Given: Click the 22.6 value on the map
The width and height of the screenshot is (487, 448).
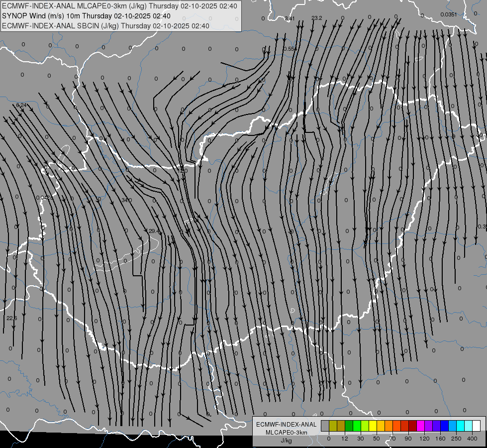Looking at the screenshot, I should point(12,318).
